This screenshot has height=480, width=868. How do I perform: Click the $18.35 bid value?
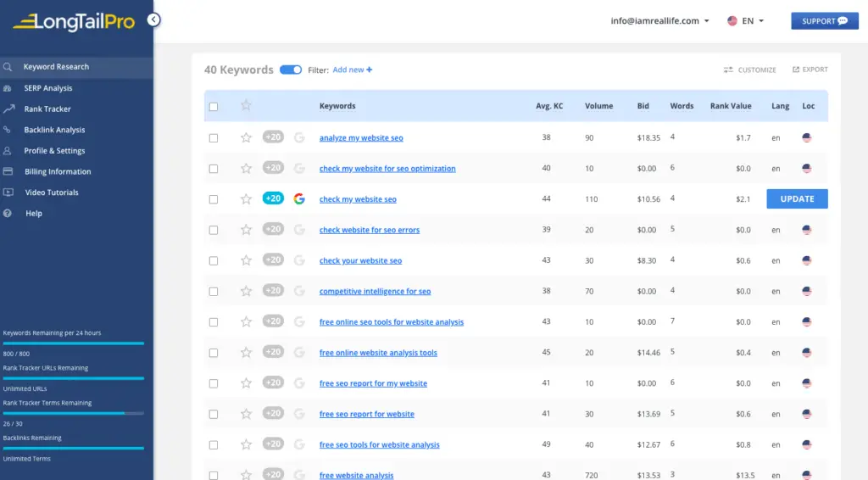pos(648,138)
